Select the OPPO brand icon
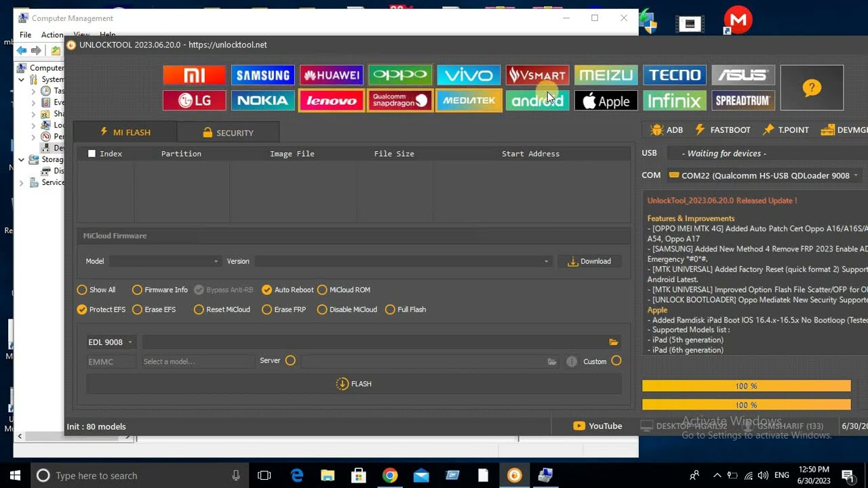The image size is (868, 488). click(400, 75)
